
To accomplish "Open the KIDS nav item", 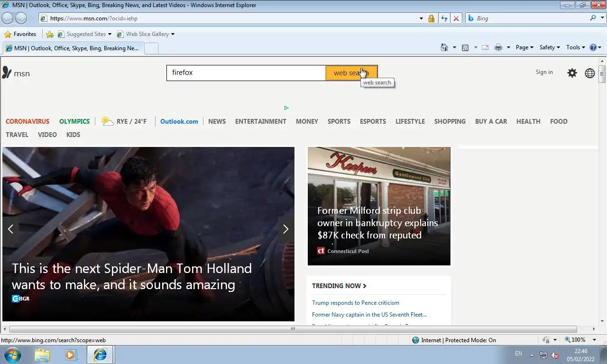I will pyautogui.click(x=73, y=135).
